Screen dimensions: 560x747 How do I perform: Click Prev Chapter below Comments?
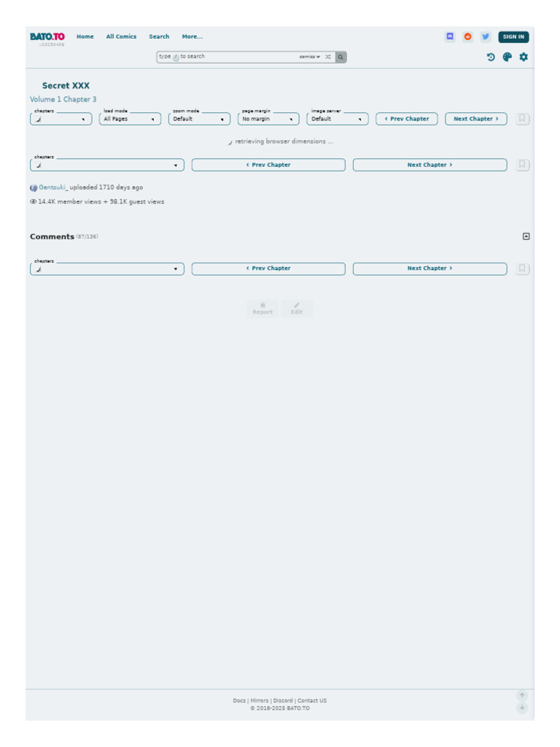click(268, 268)
